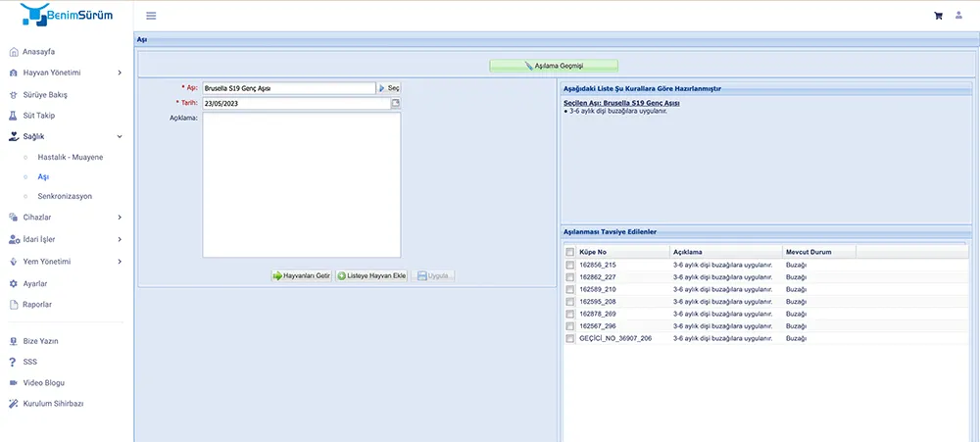The image size is (980, 442).
Task: Click into the Açıklama text area
Action: 301,185
